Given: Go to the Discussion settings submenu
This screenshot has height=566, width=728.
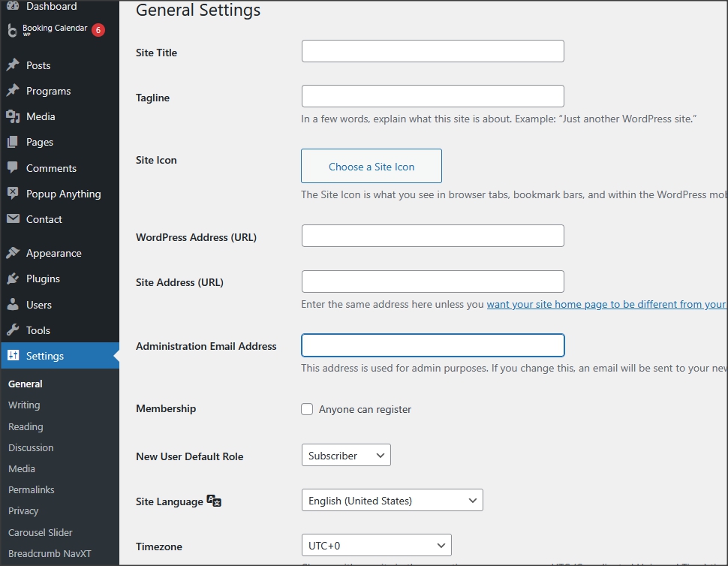Looking at the screenshot, I should tap(31, 447).
